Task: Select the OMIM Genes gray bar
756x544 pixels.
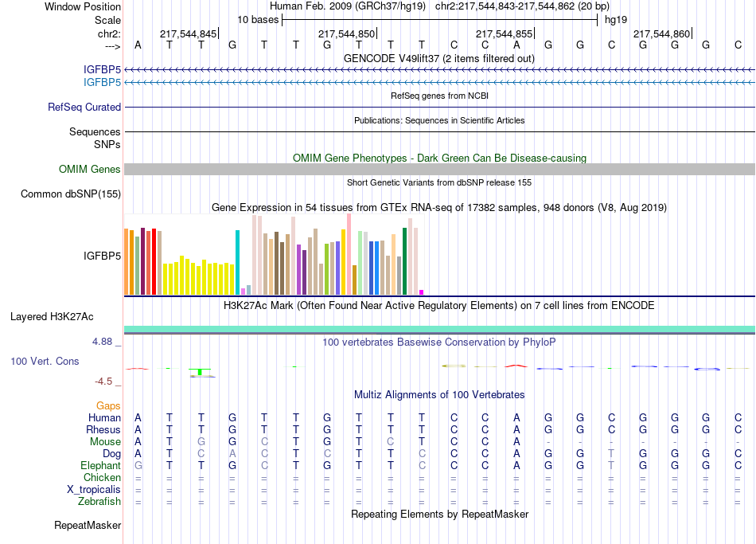Action: pos(439,169)
